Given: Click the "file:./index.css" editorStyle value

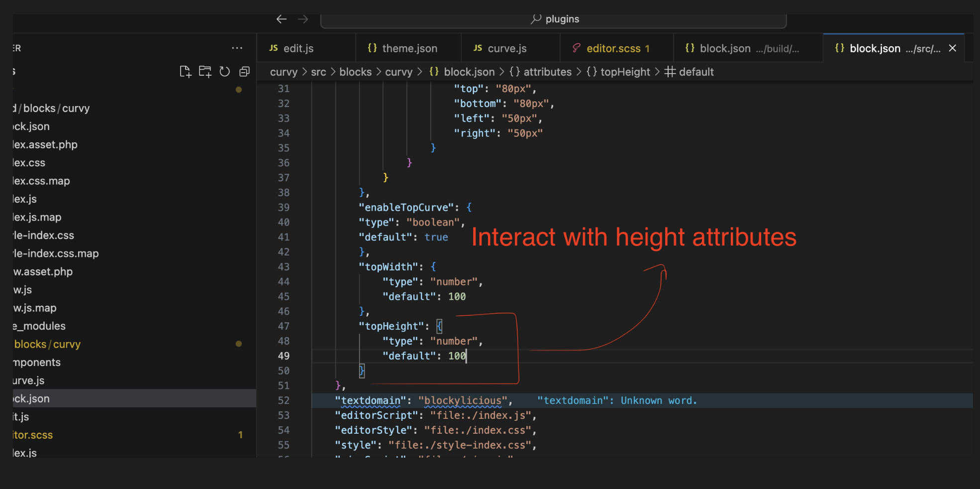Looking at the screenshot, I should (478, 430).
